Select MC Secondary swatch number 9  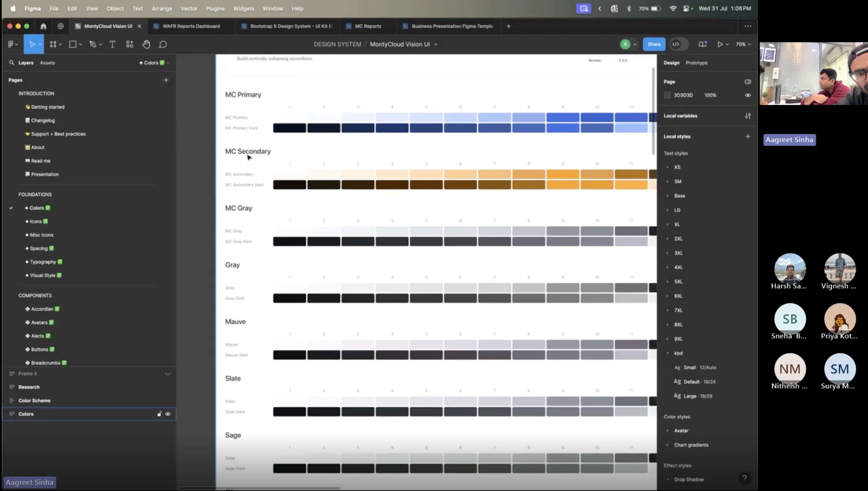(563, 174)
